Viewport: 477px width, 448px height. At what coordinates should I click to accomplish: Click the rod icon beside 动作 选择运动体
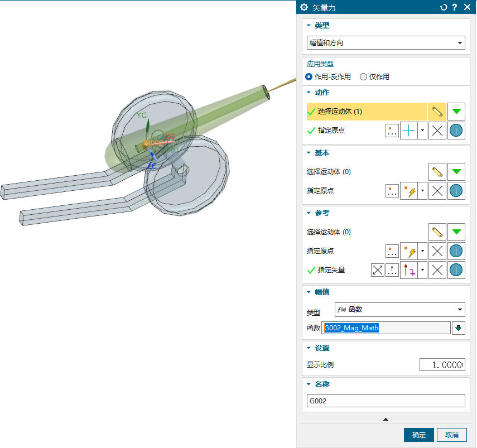coord(437,112)
